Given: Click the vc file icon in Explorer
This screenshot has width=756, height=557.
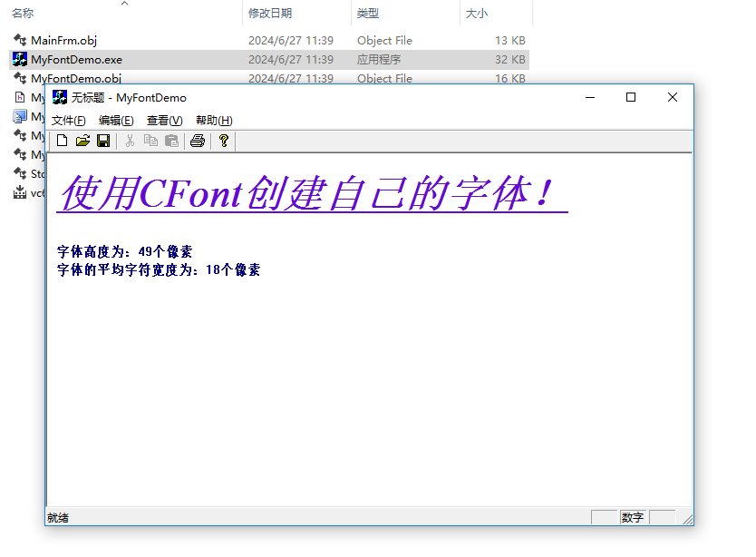Looking at the screenshot, I should (20, 192).
